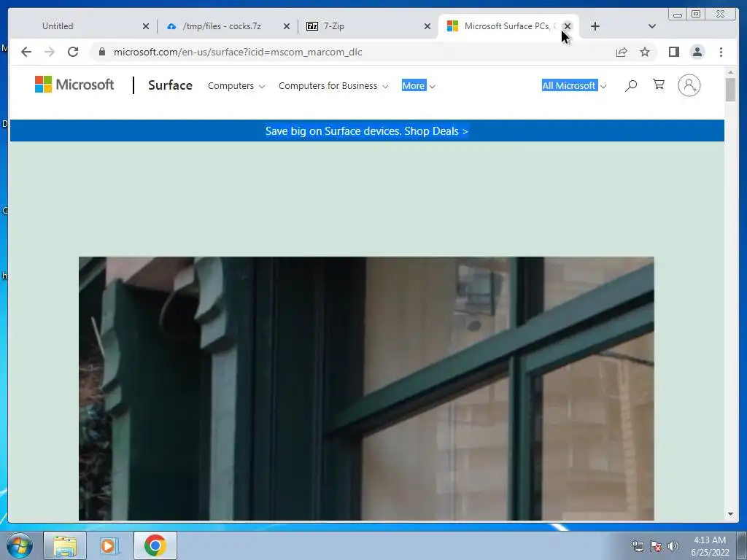Screen dimensions: 747x560
Task: Click the scrollbar up arrow
Action: click(730, 72)
